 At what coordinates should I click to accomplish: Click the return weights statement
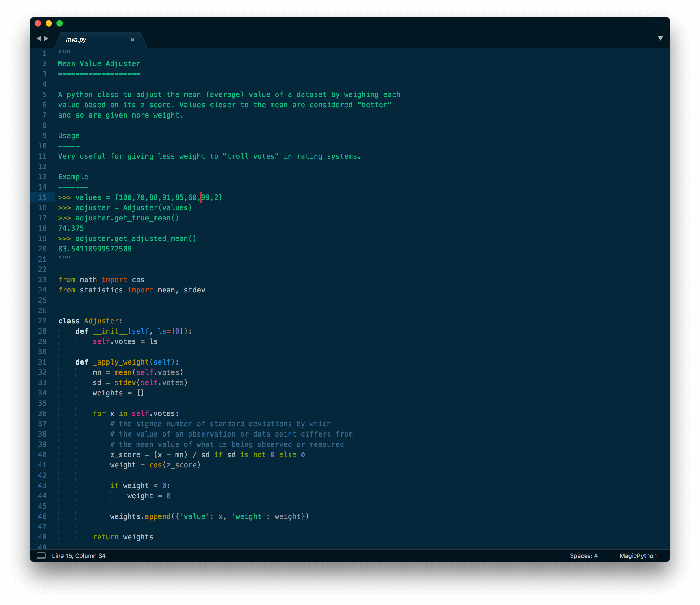(123, 537)
